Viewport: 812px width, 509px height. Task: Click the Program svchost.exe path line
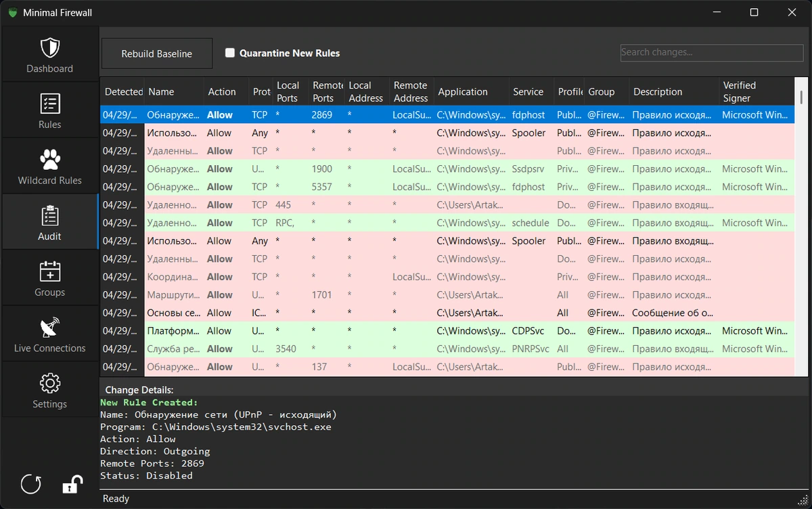[216, 426]
